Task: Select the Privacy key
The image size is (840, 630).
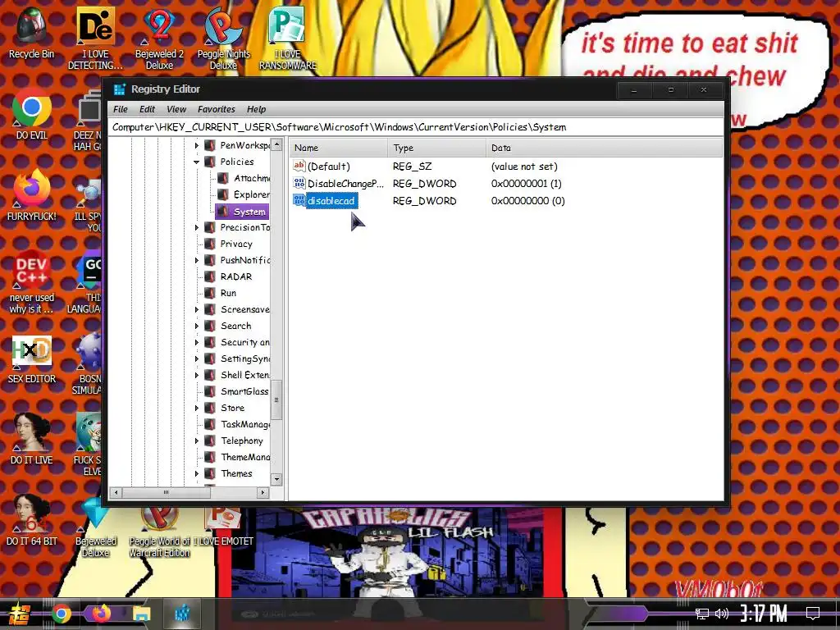Action: point(230,244)
